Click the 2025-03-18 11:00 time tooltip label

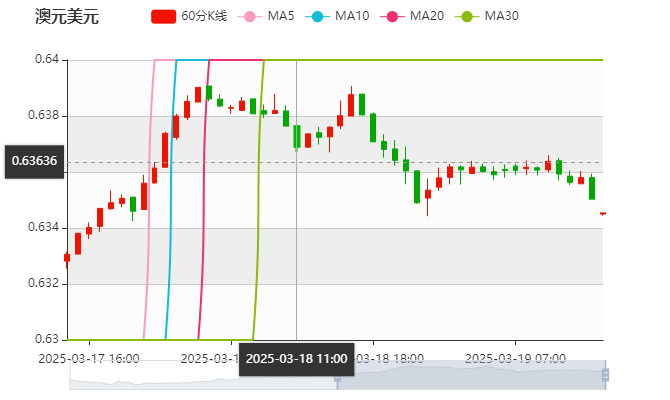coord(296,358)
